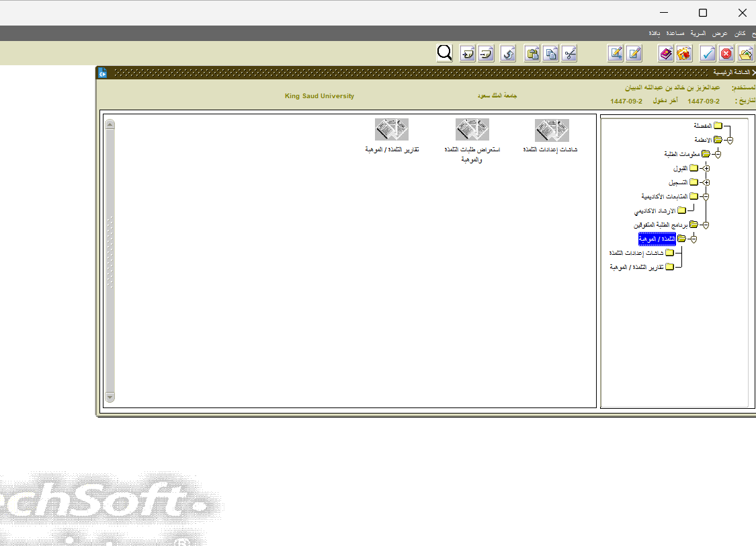Click the scissors cut icon

[569, 54]
